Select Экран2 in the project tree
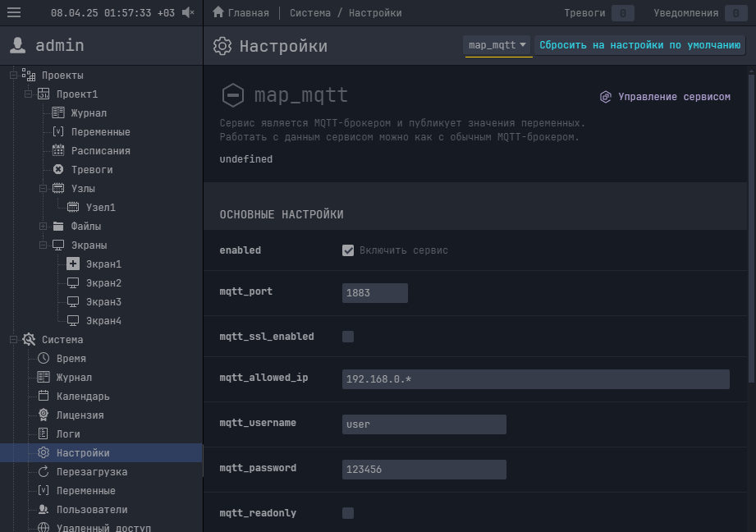 point(103,283)
